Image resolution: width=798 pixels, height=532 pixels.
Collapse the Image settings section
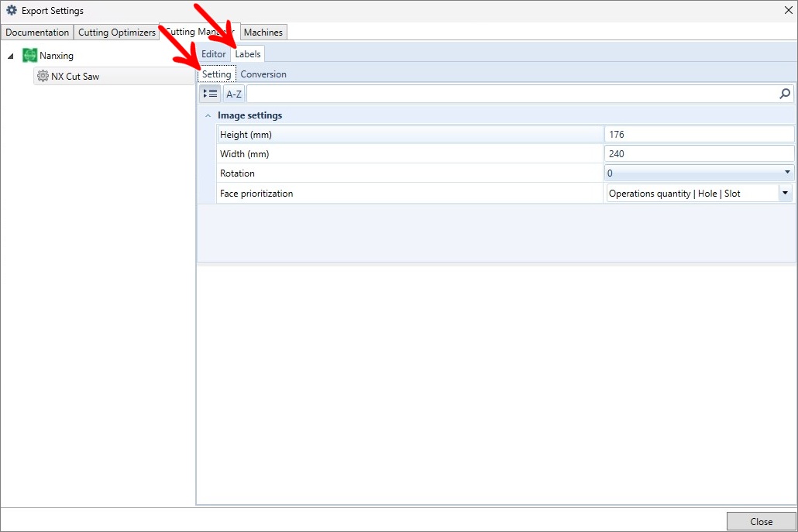tap(208, 116)
